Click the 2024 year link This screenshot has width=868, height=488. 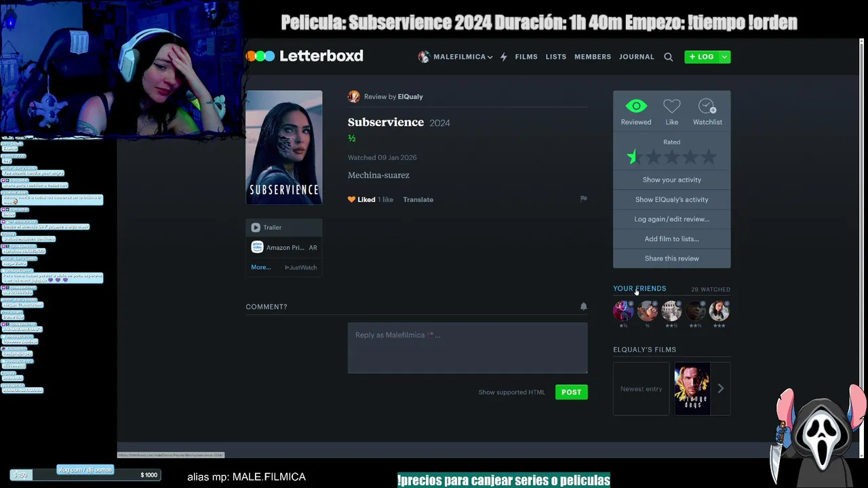439,123
